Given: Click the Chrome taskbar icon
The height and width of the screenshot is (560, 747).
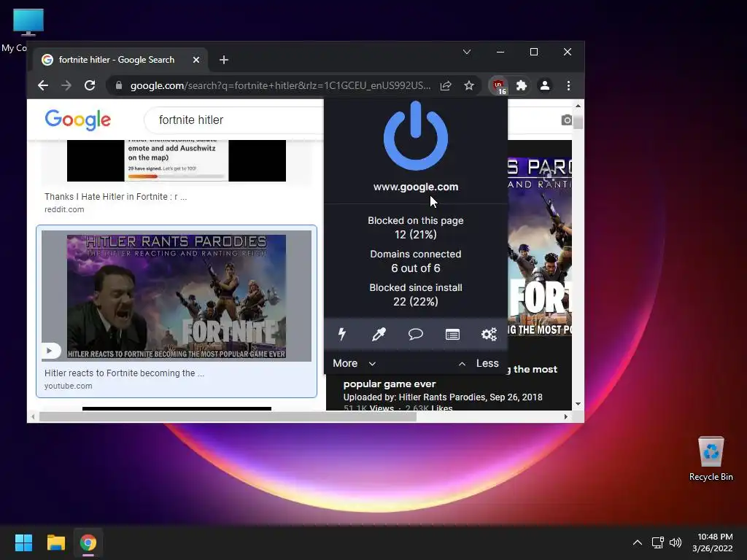Looking at the screenshot, I should pyautogui.click(x=88, y=542).
